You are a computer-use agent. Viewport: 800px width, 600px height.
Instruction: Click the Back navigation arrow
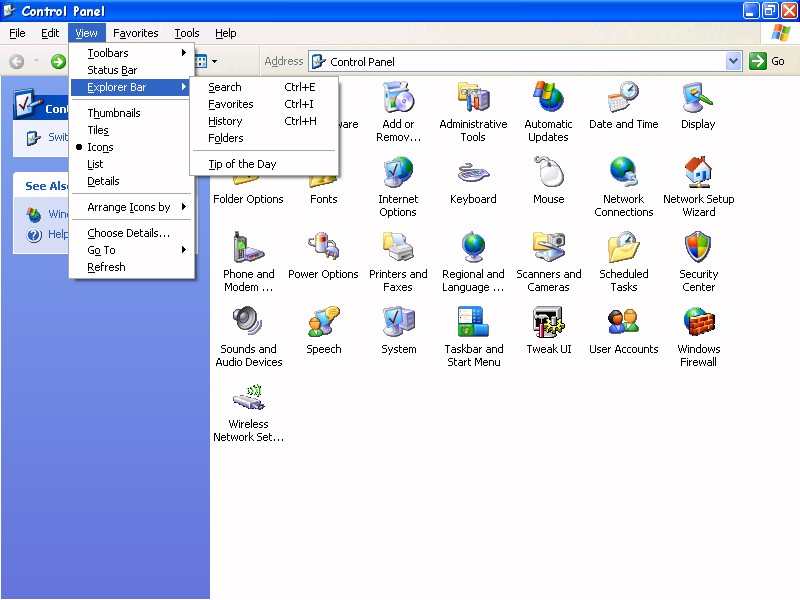(x=17, y=62)
